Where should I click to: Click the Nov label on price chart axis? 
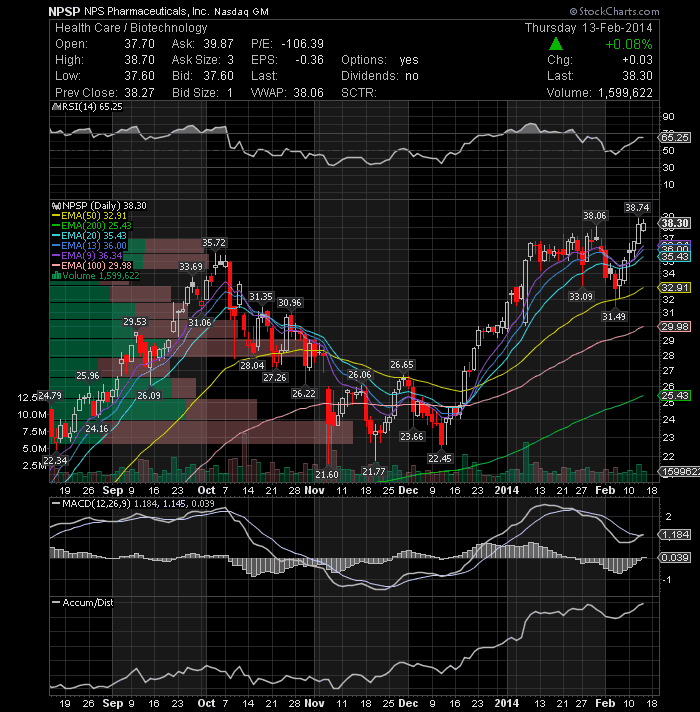pos(314,490)
